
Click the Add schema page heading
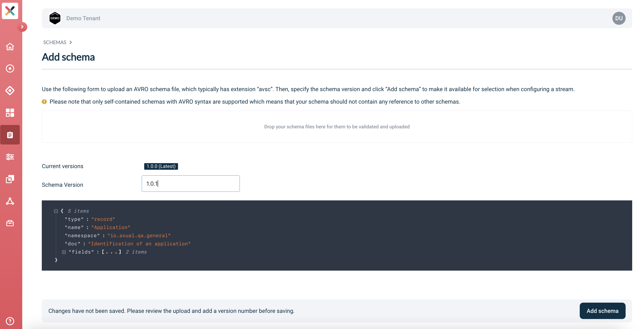click(68, 57)
